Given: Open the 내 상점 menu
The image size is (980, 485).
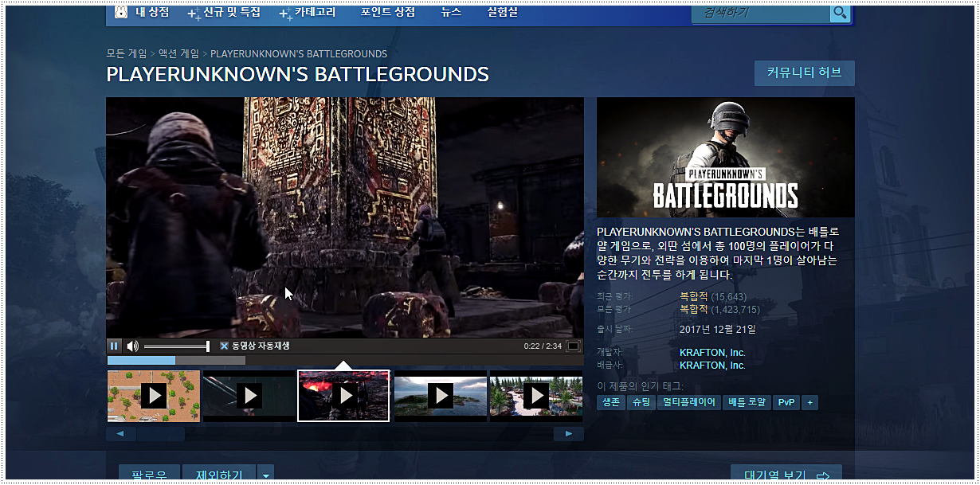Looking at the screenshot, I should [151, 13].
